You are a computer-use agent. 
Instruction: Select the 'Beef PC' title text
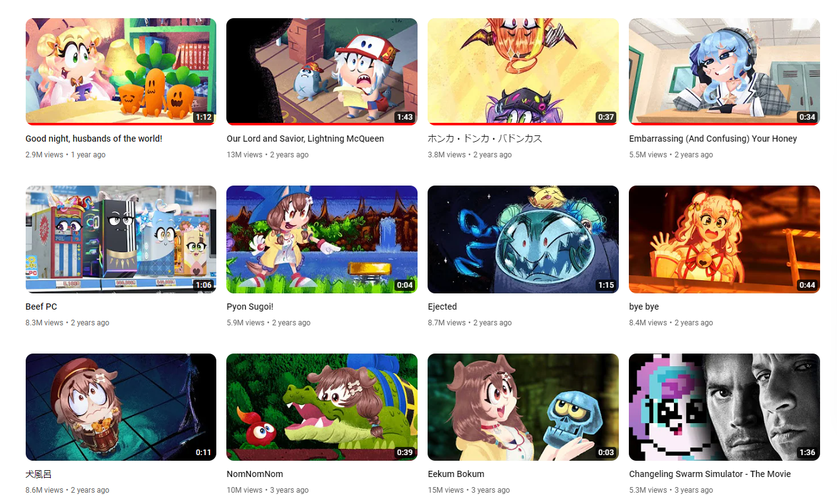click(x=41, y=307)
